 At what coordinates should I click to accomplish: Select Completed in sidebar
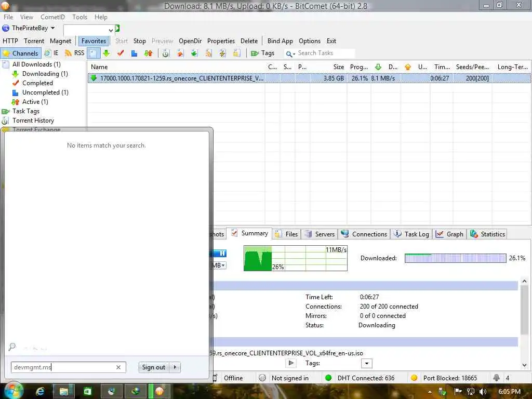tap(37, 83)
